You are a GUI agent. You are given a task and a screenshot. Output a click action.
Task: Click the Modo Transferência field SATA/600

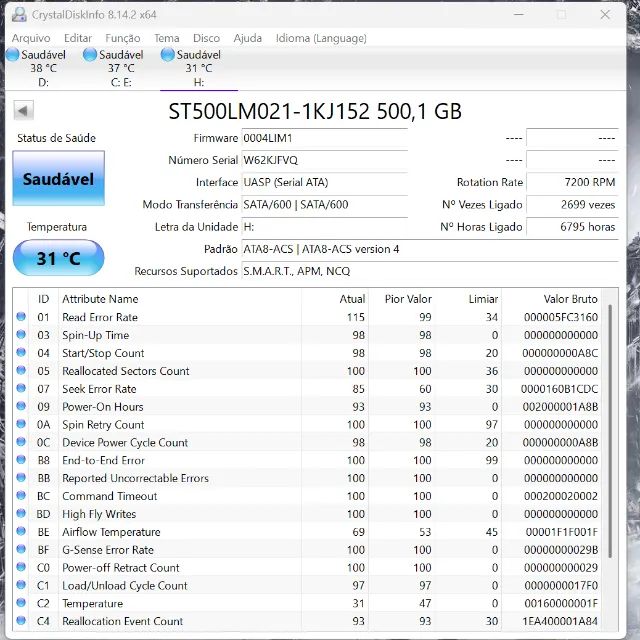click(x=324, y=204)
